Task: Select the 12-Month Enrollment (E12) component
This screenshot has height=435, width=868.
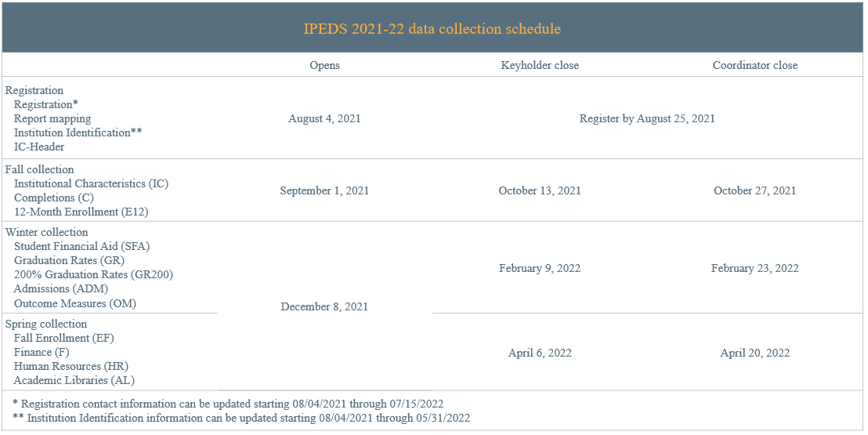Action: click(81, 212)
